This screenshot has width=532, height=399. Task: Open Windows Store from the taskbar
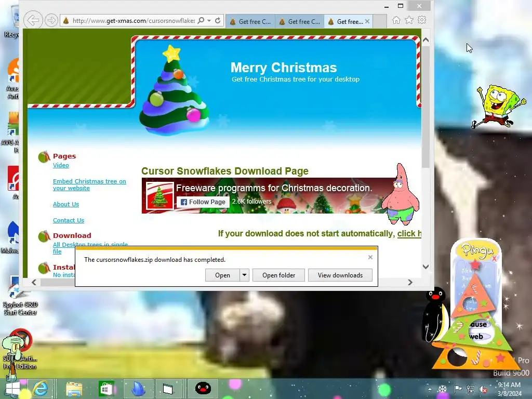click(x=106, y=389)
